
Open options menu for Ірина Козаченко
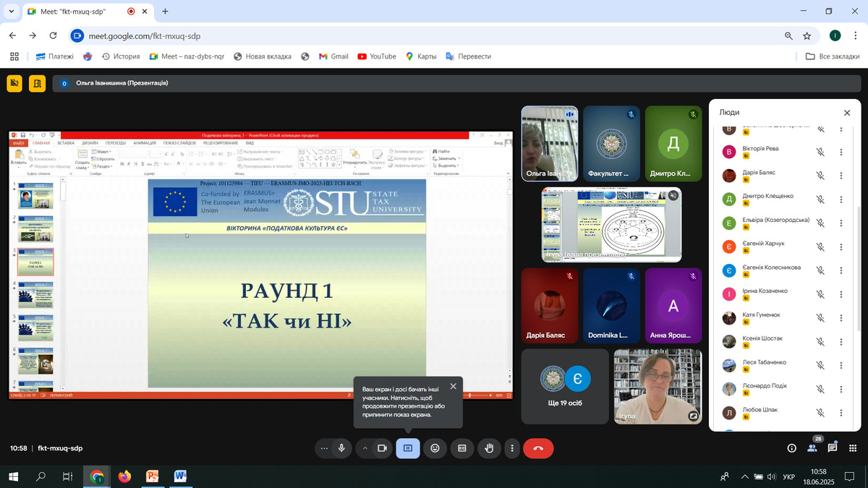pos(841,294)
